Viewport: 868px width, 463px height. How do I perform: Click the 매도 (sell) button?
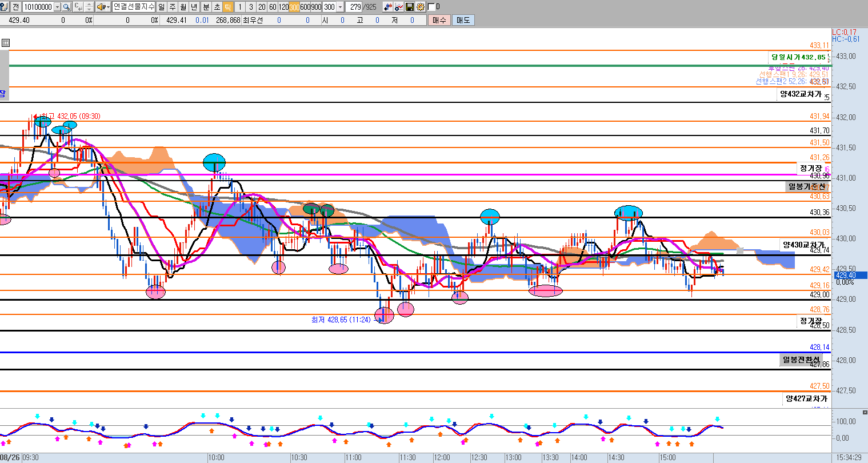[462, 20]
